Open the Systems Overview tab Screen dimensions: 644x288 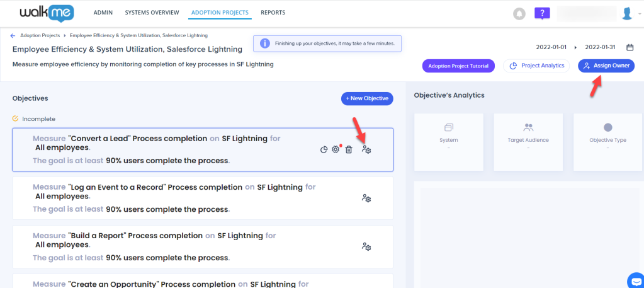(152, 13)
